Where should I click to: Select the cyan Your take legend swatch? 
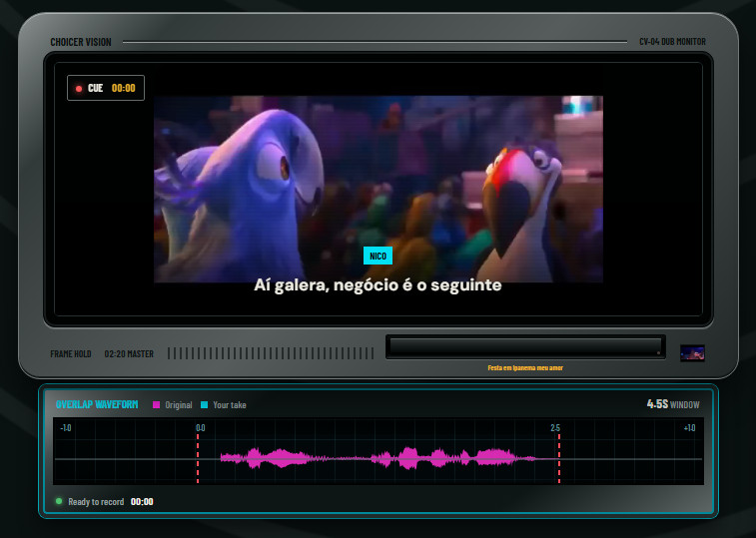[204, 405]
